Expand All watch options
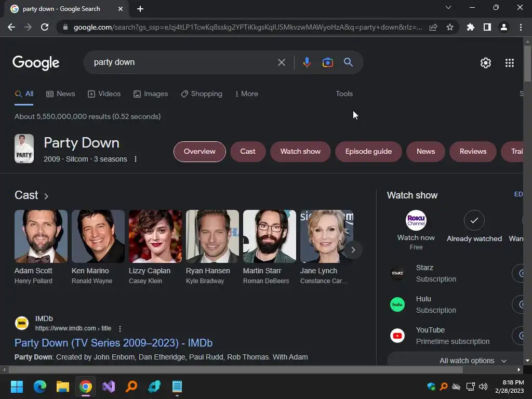Viewport: 532px width, 399px height. (473, 361)
